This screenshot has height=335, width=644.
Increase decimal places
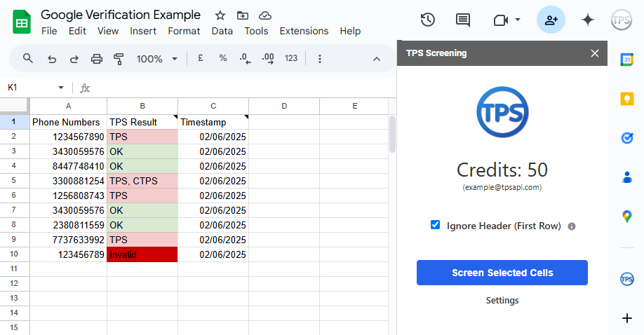268,59
